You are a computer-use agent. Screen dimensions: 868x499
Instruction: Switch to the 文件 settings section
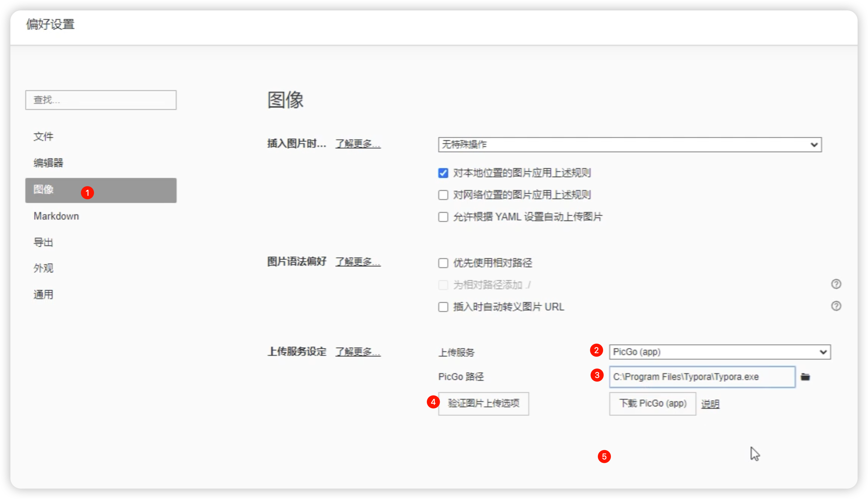tap(44, 136)
